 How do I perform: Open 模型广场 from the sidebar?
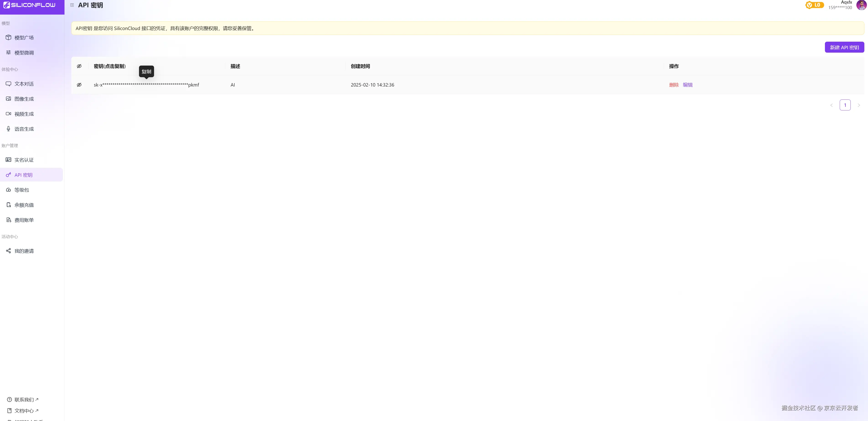[x=24, y=38]
